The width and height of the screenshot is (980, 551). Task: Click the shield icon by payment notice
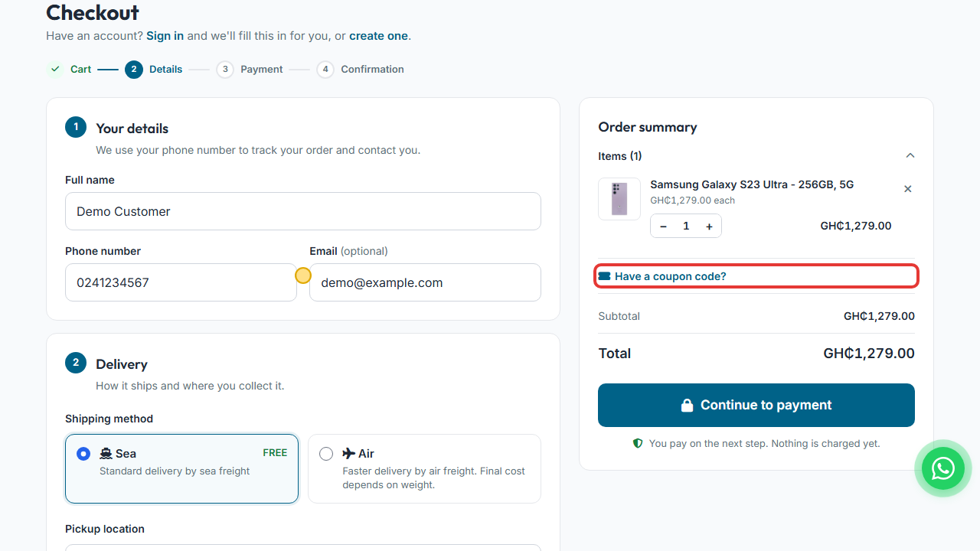coord(638,444)
